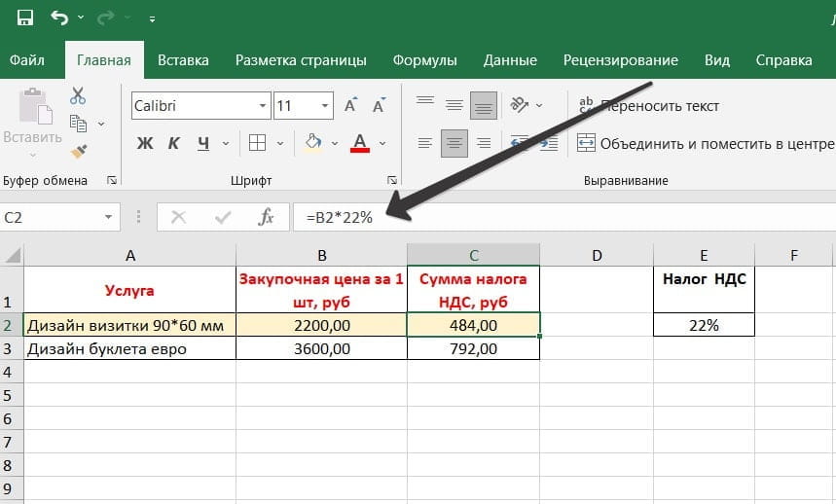Click the Insert Function fx icon
Viewport: 836px width, 504px height.
(266, 217)
